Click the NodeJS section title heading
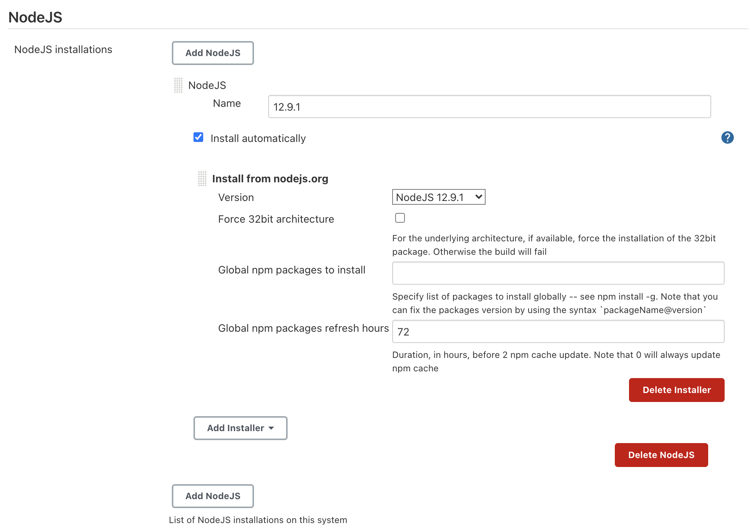The width and height of the screenshot is (756, 532). click(35, 17)
